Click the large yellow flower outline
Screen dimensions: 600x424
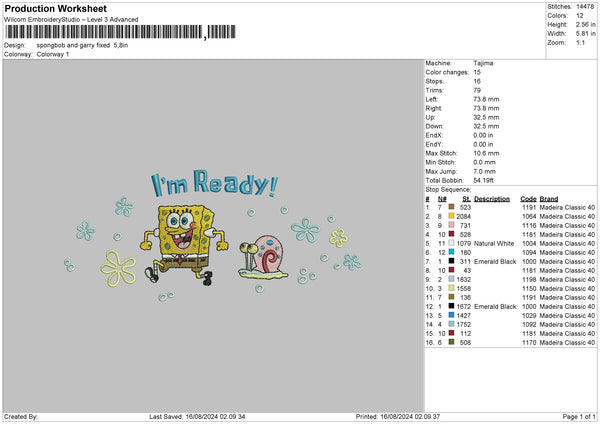click(118, 266)
